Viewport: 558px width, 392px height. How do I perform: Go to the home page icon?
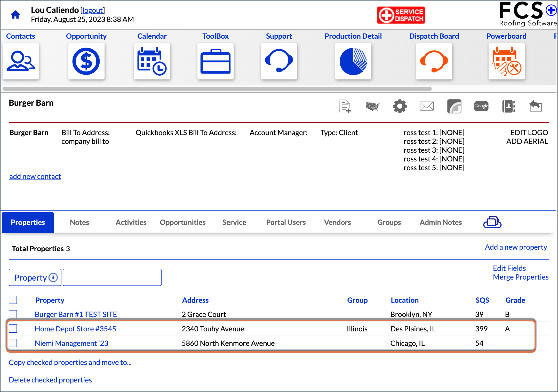coord(15,15)
